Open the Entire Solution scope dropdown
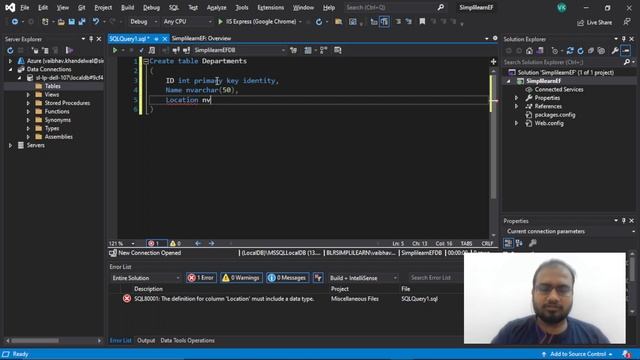Viewport: 640px width, 360px height. click(145, 278)
